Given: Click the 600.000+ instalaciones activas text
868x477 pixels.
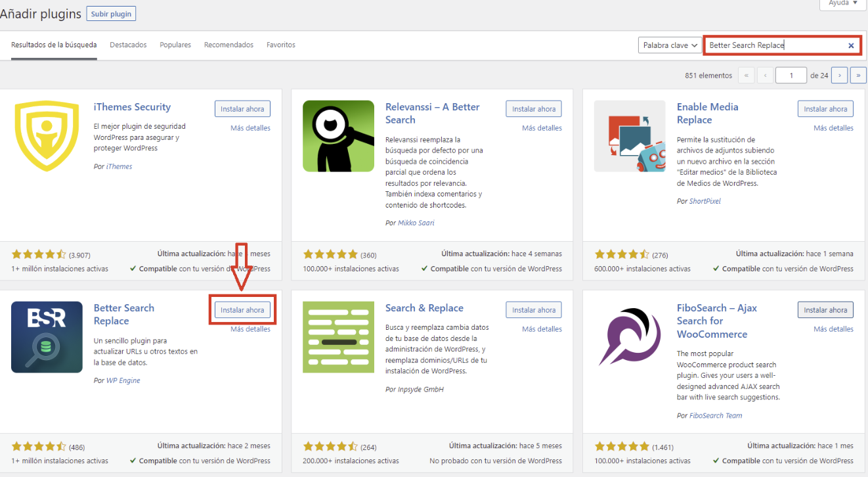Looking at the screenshot, I should click(x=643, y=269).
